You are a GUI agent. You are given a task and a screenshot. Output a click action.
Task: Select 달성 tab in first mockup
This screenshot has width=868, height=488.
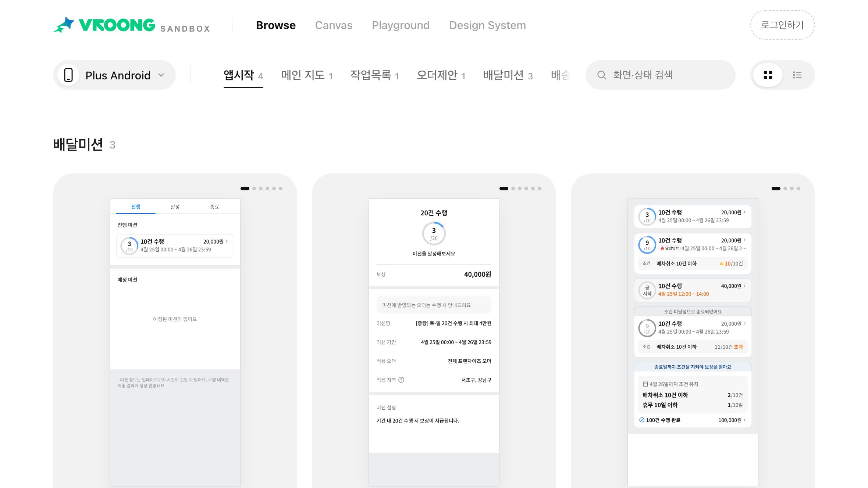175,207
